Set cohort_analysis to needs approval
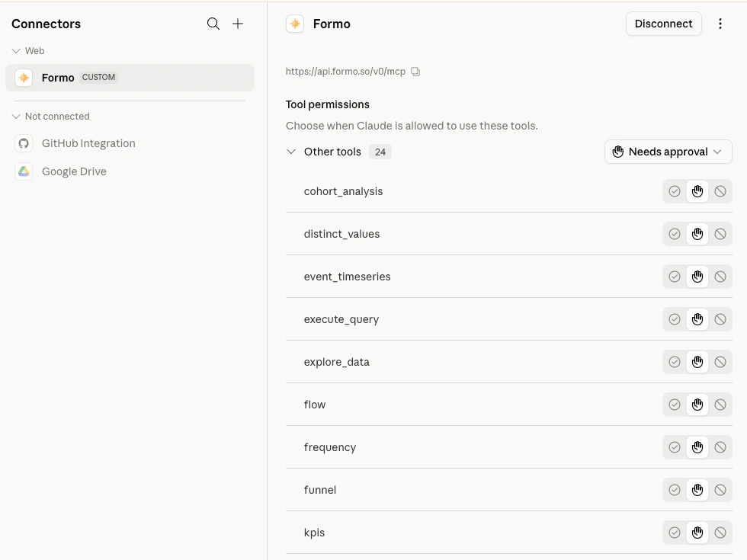Image resolution: width=747 pixels, height=560 pixels. [697, 191]
